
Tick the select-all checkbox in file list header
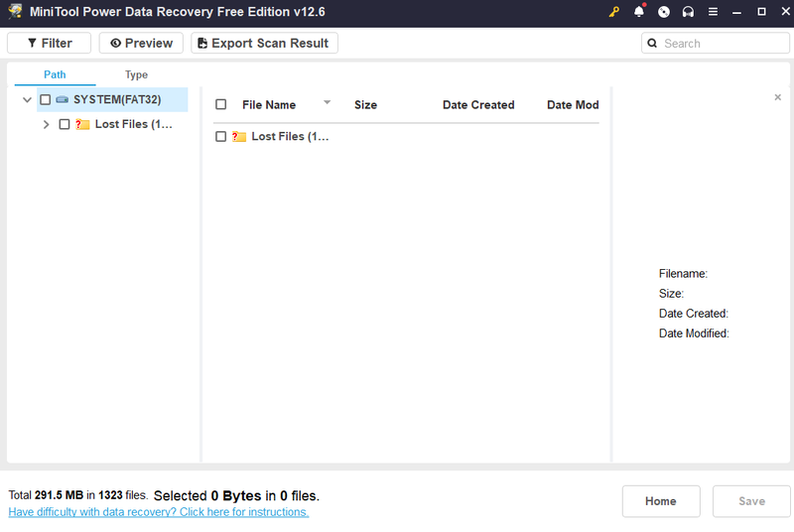pyautogui.click(x=220, y=104)
